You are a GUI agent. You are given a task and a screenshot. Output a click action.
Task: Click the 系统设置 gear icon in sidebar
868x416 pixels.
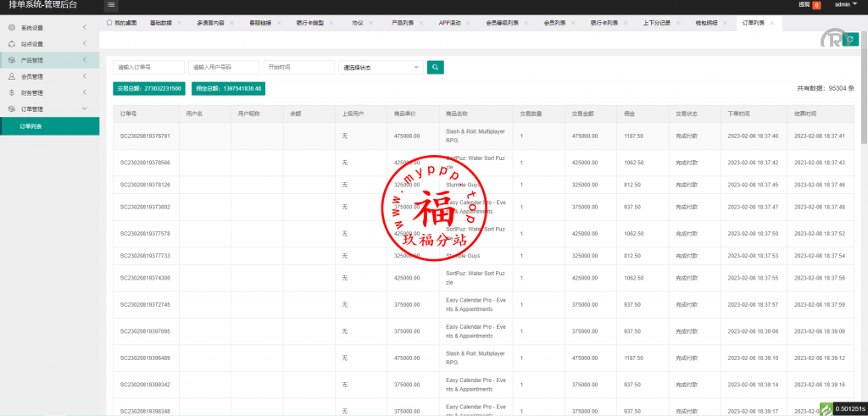point(12,28)
